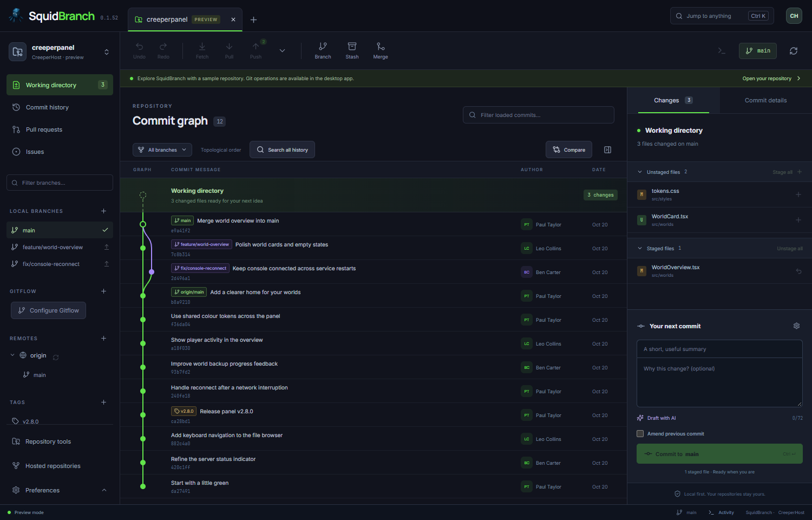Open the creeperpanel repository switcher
The width and height of the screenshot is (812, 520).
point(60,52)
